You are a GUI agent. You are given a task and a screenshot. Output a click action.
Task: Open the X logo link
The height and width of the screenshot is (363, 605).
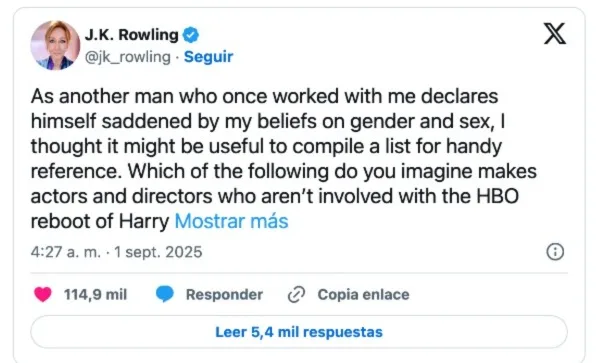pyautogui.click(x=555, y=34)
